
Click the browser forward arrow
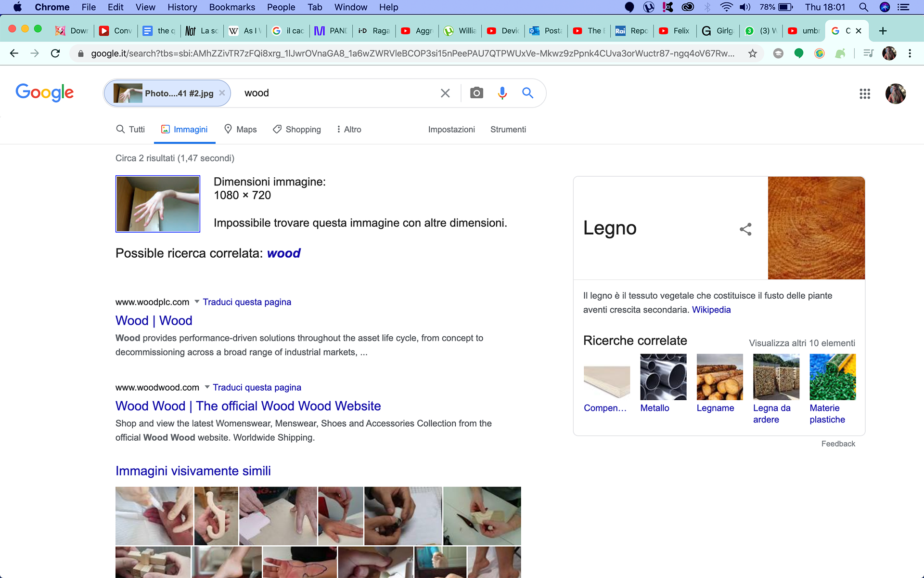pyautogui.click(x=35, y=53)
